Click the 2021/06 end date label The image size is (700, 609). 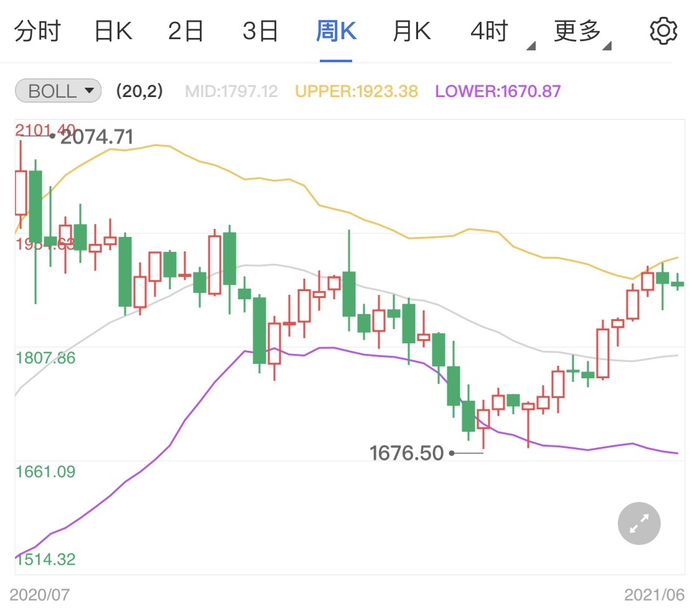[x=654, y=594]
